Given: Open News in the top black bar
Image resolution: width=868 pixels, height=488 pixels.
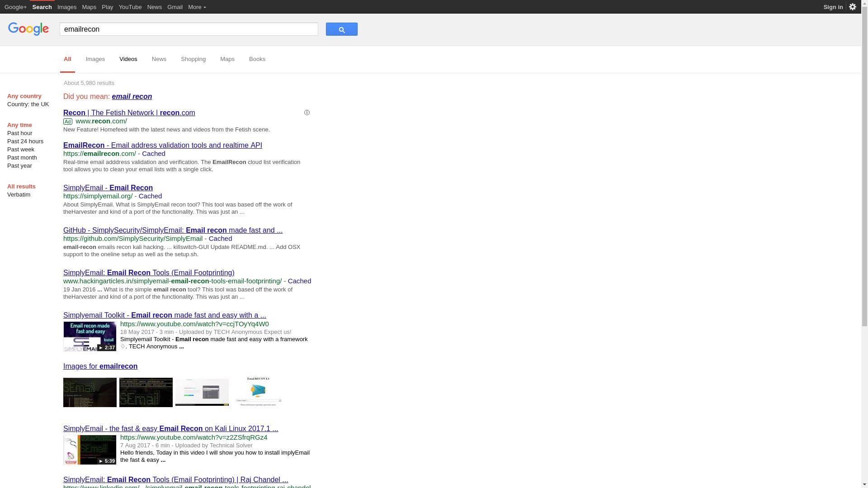Looking at the screenshot, I should (155, 7).
